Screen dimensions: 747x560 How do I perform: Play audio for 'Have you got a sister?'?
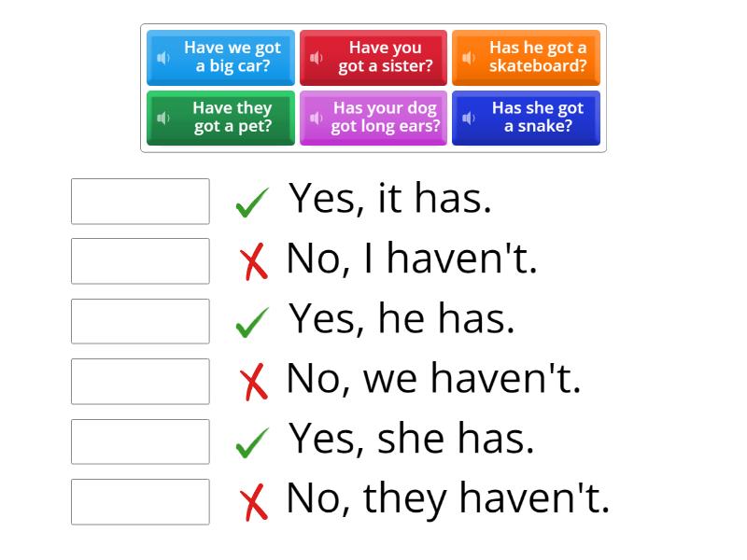(x=315, y=58)
